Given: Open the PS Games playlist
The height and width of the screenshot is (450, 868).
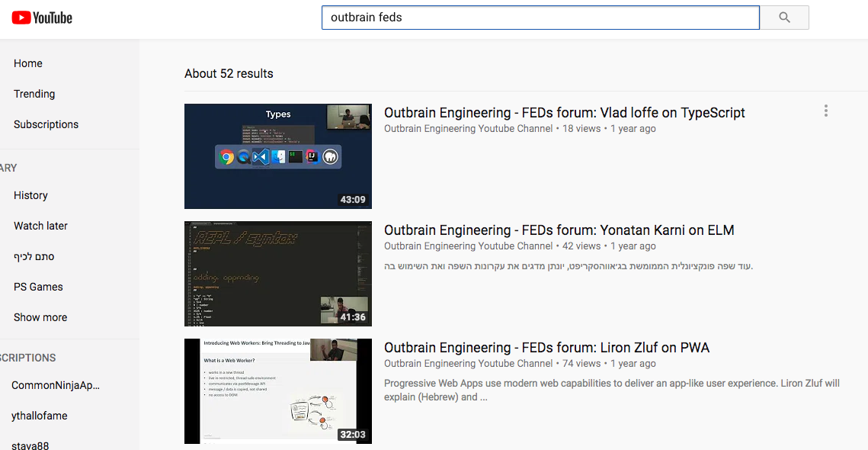Looking at the screenshot, I should pyautogui.click(x=38, y=287).
